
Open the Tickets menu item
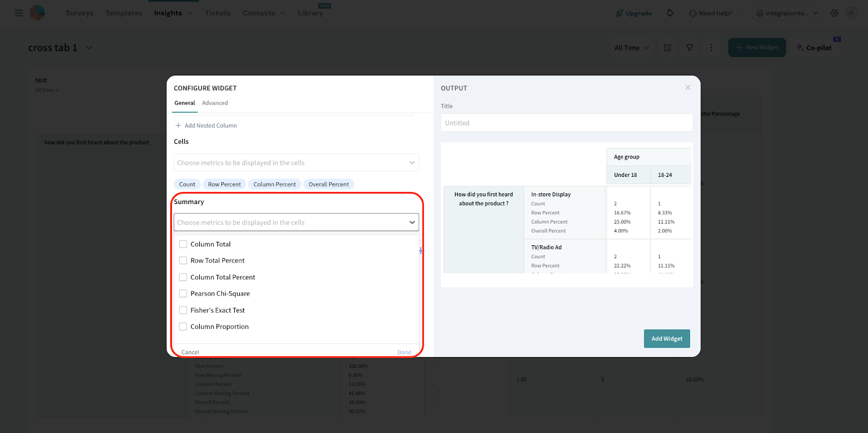218,13
